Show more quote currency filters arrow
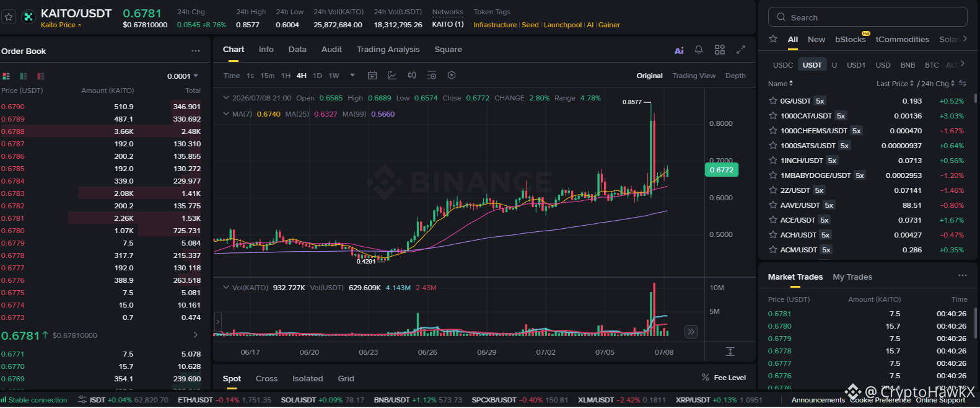The image size is (980, 408). [x=962, y=64]
